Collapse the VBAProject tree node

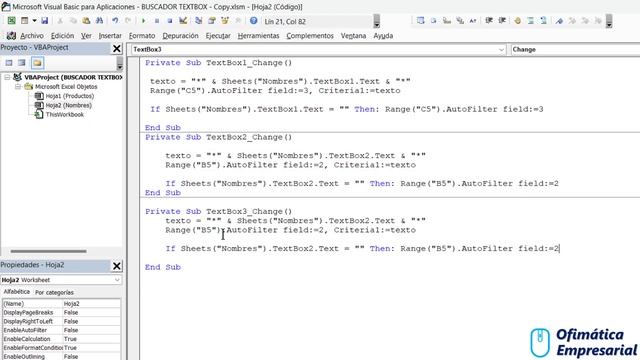[7, 77]
